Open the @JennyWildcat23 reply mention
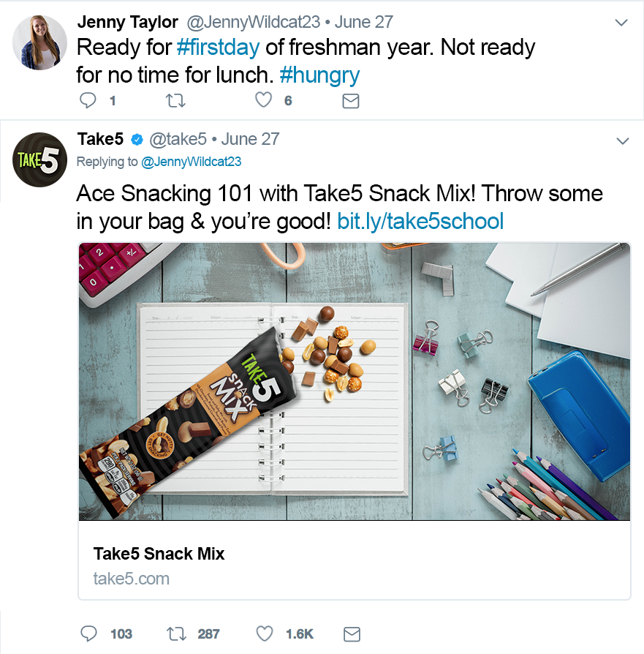644x654 pixels. tap(191, 162)
